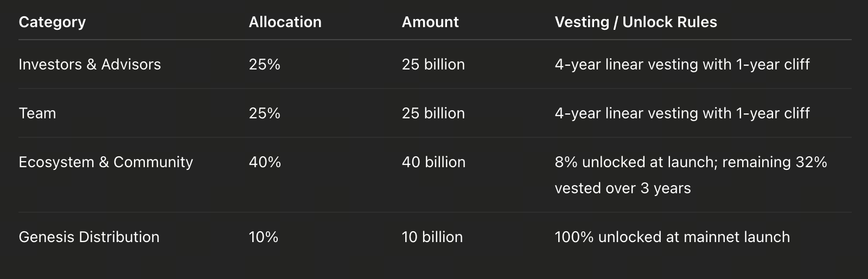Click the Team row's vesting rule text
The width and height of the screenshot is (868, 279).
(x=682, y=113)
